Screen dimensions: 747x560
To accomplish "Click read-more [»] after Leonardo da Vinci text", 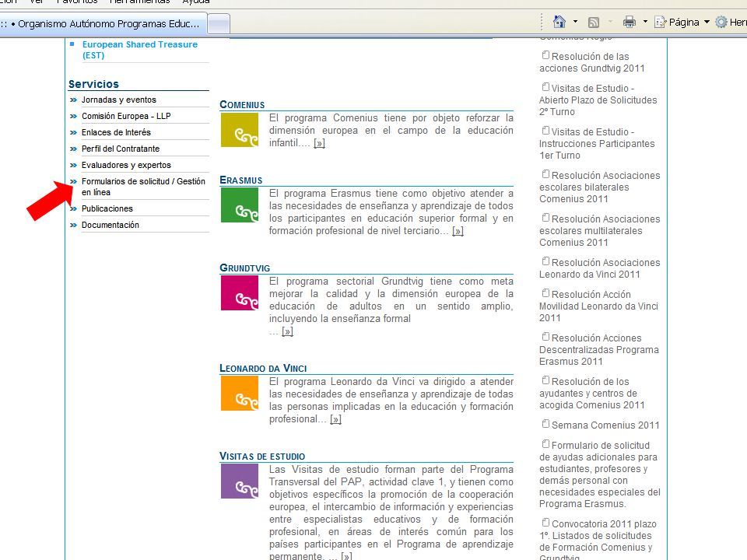I will click(x=336, y=419).
